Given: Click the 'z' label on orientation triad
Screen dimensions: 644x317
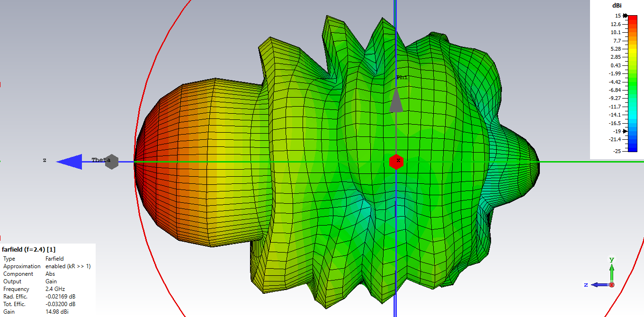Looking at the screenshot, I should (586, 285).
